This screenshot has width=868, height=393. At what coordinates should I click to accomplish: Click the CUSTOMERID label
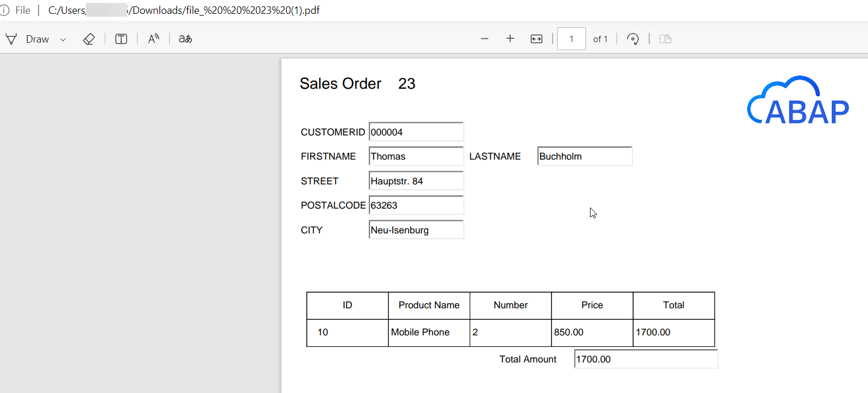333,133
